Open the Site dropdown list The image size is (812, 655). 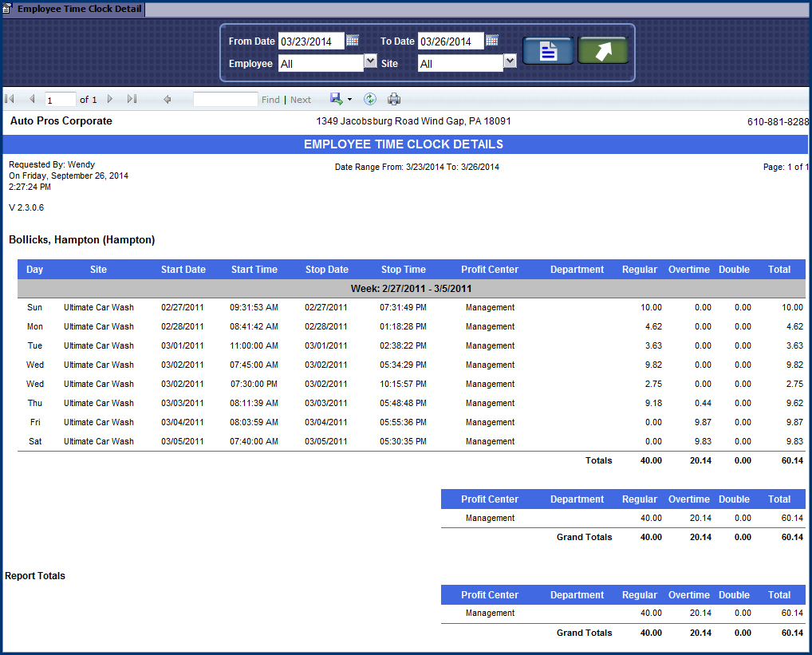coord(509,61)
